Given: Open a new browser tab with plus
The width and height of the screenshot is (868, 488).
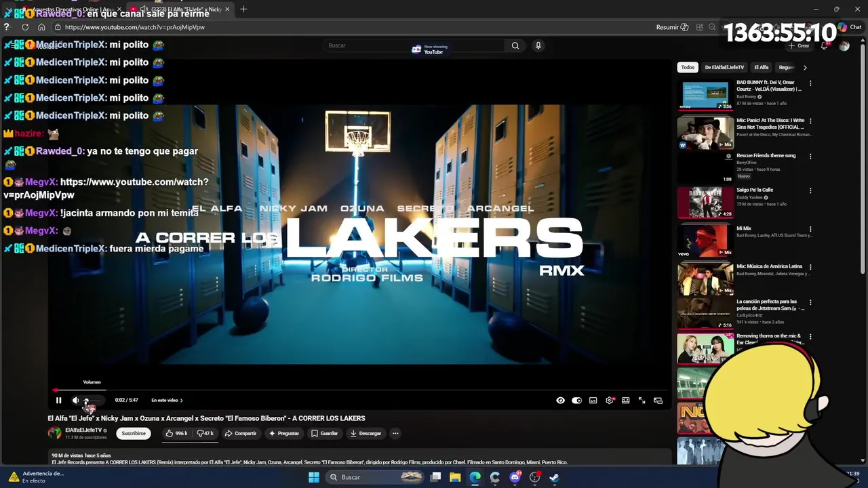Looking at the screenshot, I should coord(243,9).
